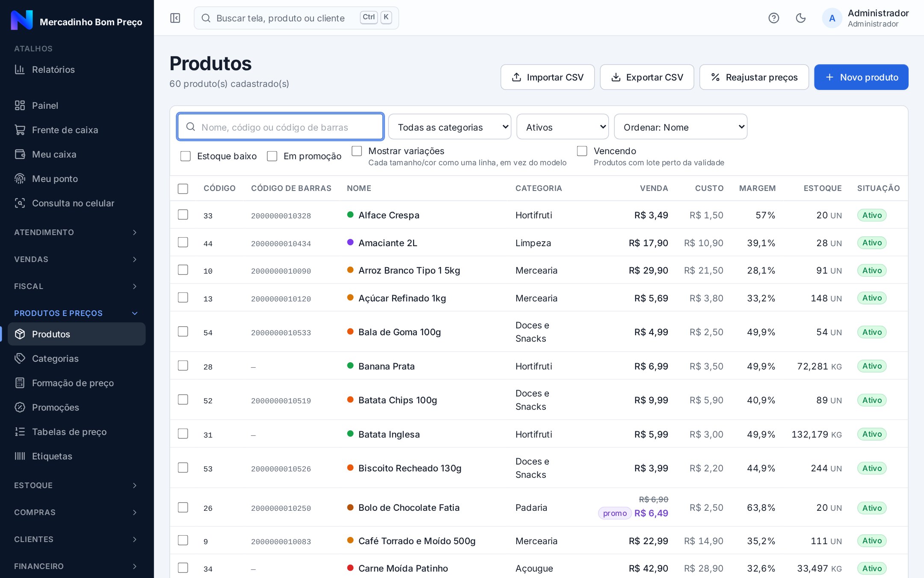Expand the ATENDIMENTO sidebar section

(77, 232)
